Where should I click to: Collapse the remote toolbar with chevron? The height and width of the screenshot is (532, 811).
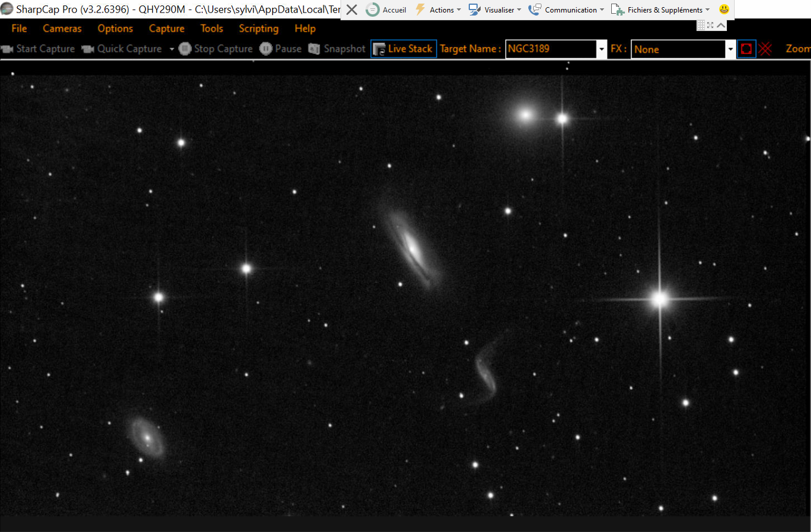(x=721, y=25)
